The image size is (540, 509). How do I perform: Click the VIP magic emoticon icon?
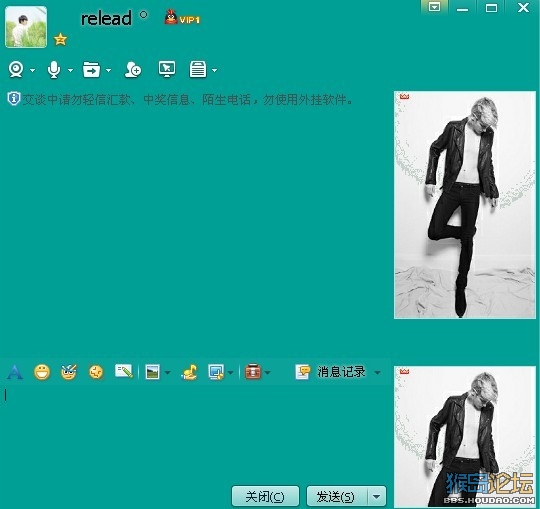[x=69, y=372]
